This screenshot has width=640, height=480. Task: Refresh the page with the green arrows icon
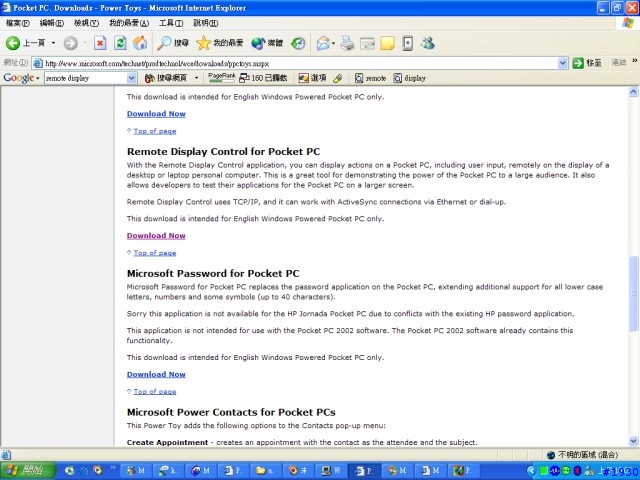point(120,43)
